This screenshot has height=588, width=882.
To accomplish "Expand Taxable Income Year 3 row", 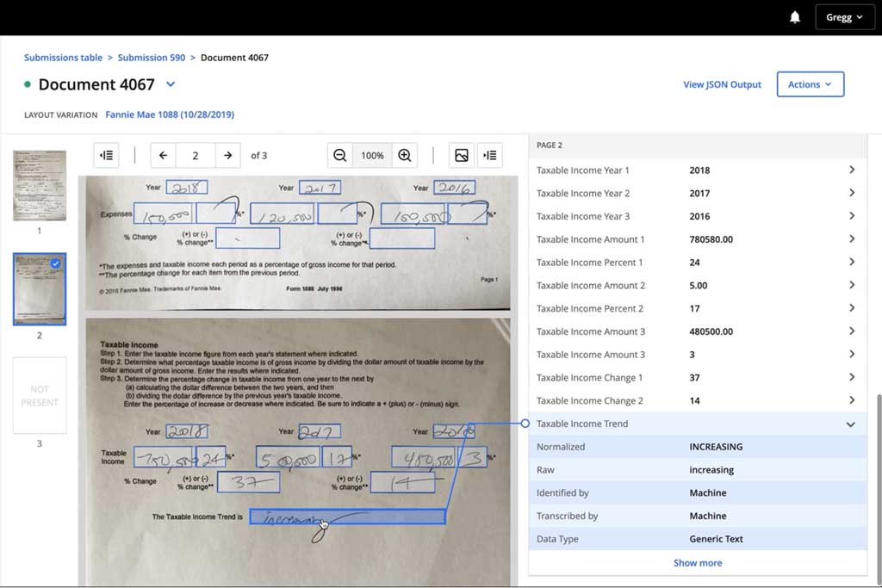I will click(697, 216).
